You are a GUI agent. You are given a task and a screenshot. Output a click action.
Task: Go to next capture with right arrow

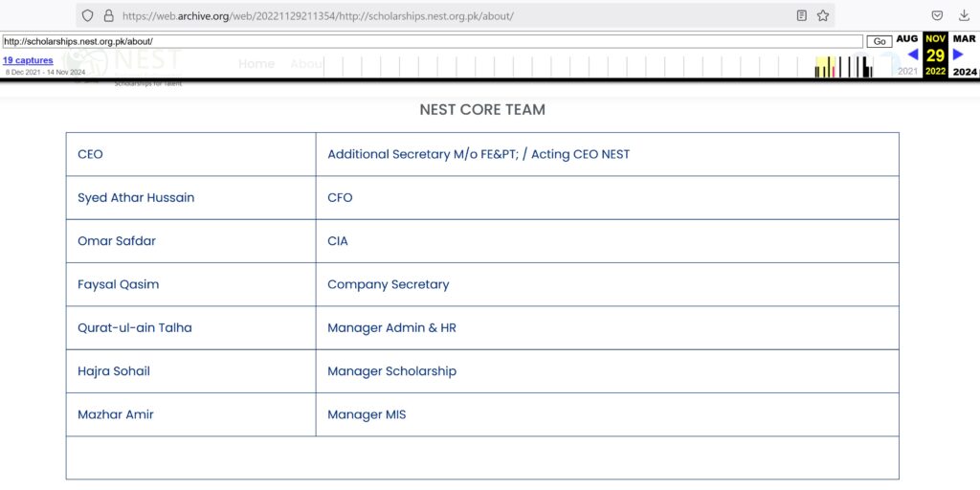tap(958, 55)
